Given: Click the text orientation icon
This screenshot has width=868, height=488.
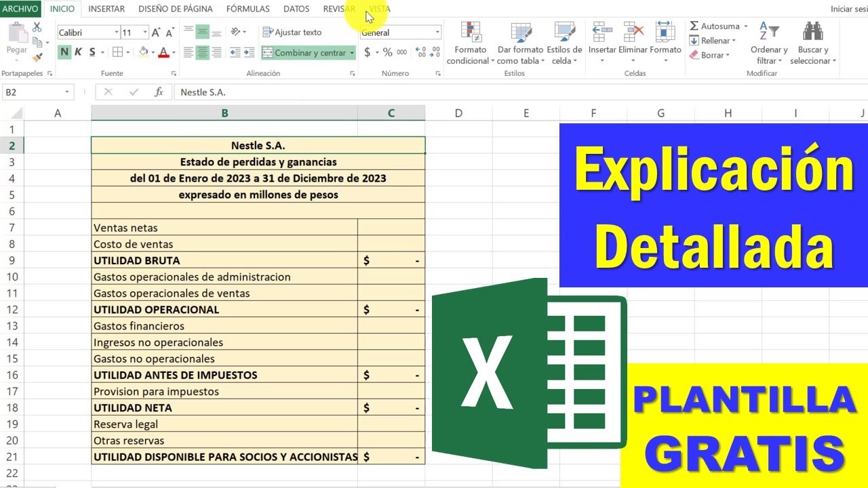Looking at the screenshot, I should (235, 32).
